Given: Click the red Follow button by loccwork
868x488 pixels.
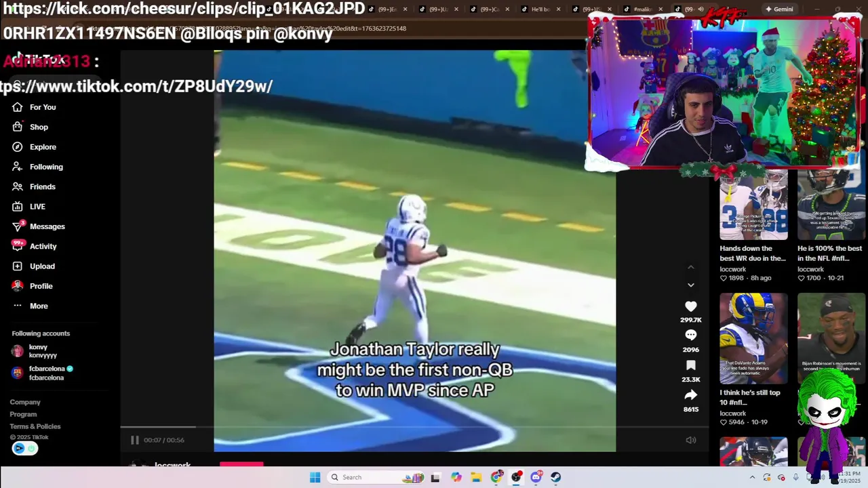Looking at the screenshot, I should (241, 464).
